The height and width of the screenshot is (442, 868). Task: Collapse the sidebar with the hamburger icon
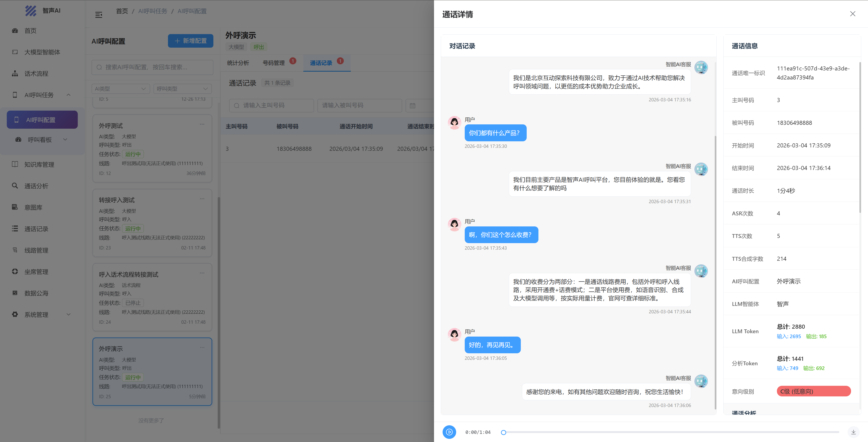[98, 15]
